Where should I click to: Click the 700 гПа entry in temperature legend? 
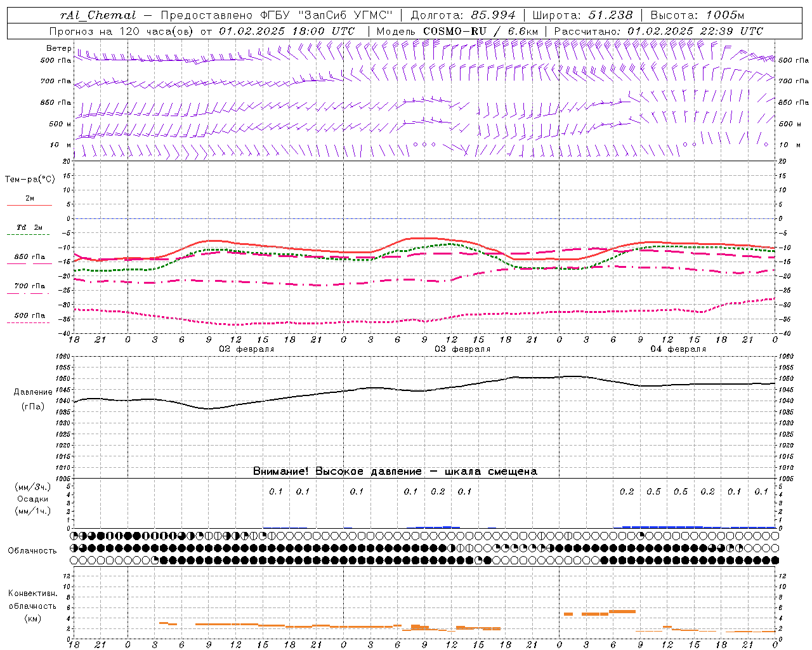[x=30, y=286]
